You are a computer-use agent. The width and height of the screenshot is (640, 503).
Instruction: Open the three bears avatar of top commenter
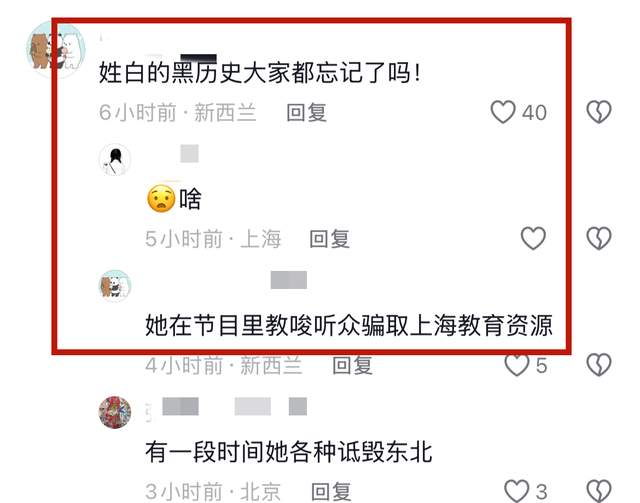point(56,50)
